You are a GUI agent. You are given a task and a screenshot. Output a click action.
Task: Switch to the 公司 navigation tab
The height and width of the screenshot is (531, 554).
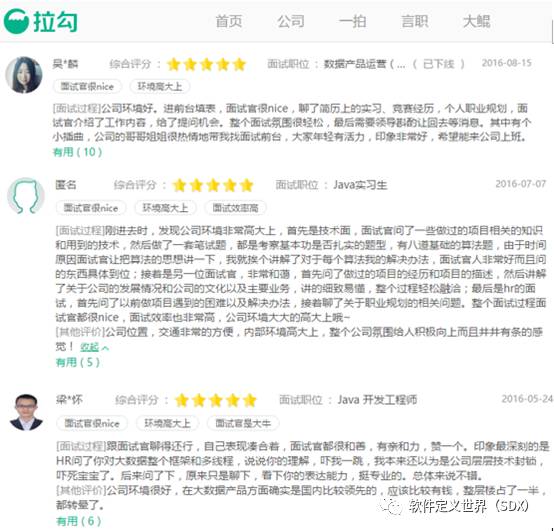291,21
